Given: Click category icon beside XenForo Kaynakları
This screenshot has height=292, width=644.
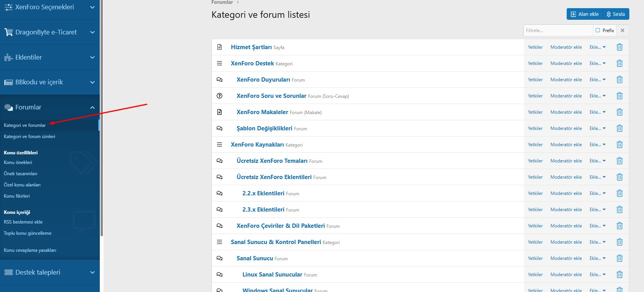Looking at the screenshot, I should coord(219,145).
